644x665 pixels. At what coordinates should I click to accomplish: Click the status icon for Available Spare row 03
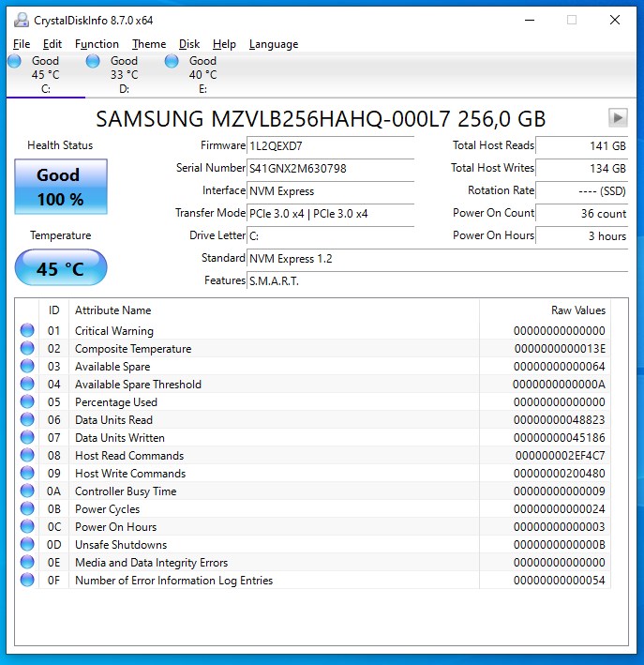tap(27, 366)
